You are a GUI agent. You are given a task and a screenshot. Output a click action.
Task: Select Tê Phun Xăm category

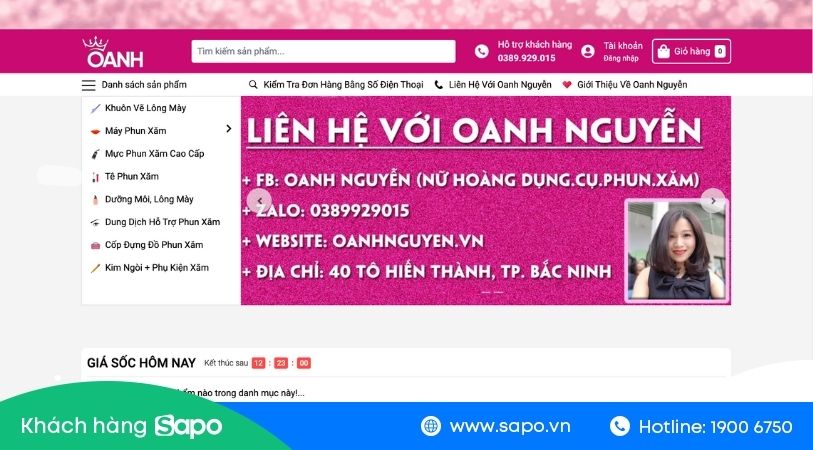click(x=132, y=176)
